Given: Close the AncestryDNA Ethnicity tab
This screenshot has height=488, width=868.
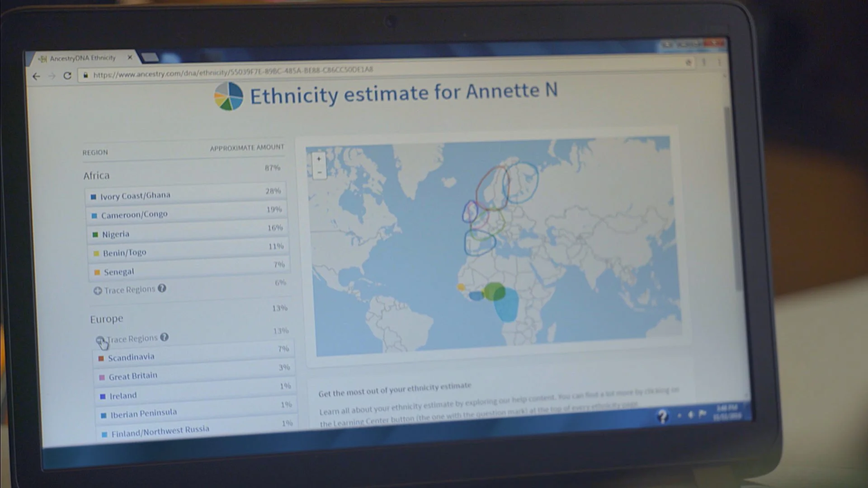Looking at the screenshot, I should 130,57.
